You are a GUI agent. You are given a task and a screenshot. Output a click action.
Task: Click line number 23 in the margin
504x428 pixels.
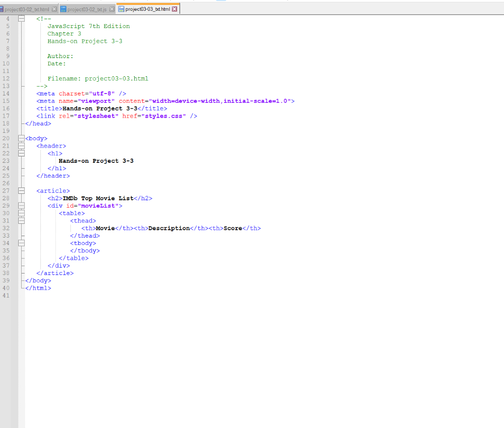tap(7, 160)
